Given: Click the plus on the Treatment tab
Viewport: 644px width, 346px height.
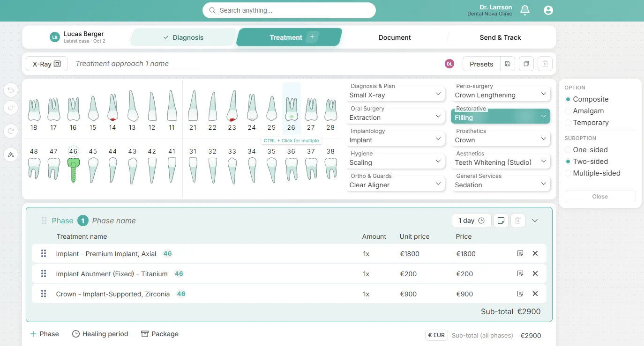Looking at the screenshot, I should click(312, 37).
